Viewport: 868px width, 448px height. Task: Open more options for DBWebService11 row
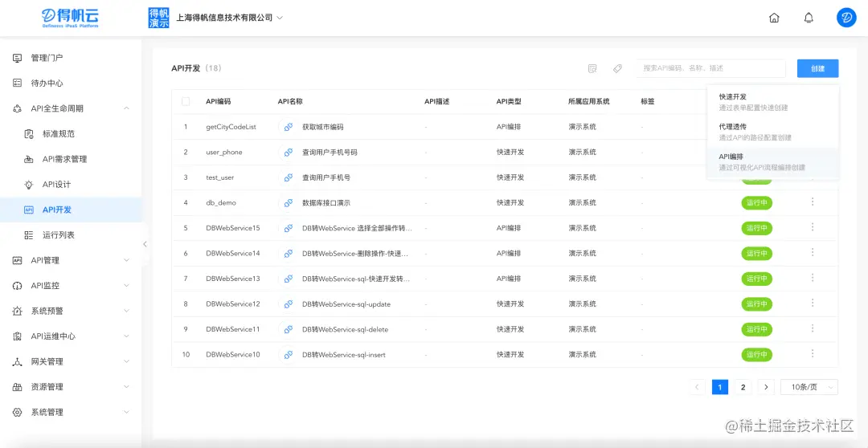(812, 328)
